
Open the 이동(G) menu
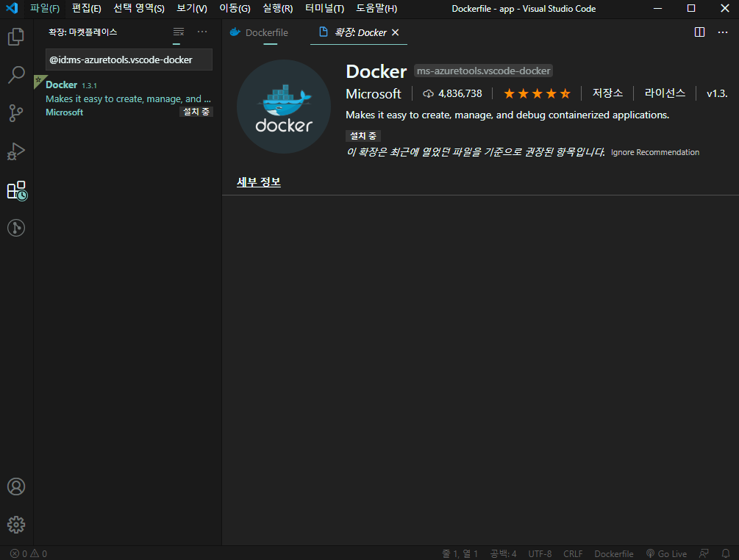(x=235, y=9)
